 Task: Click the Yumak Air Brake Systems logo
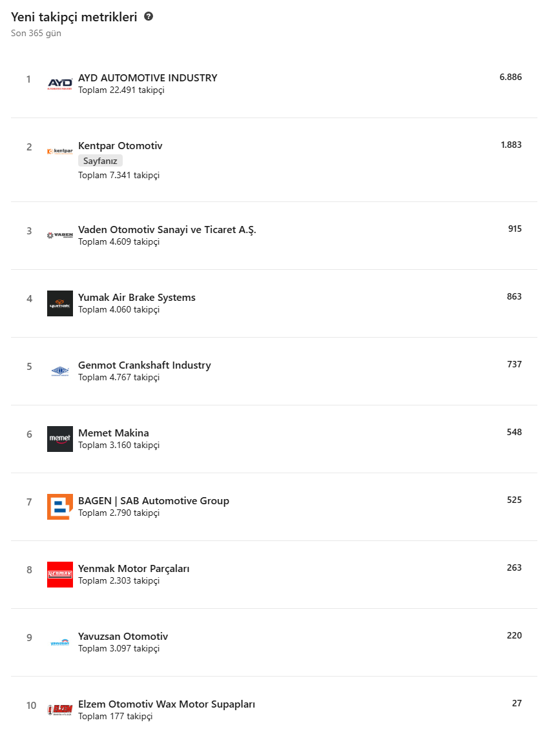coord(59,303)
